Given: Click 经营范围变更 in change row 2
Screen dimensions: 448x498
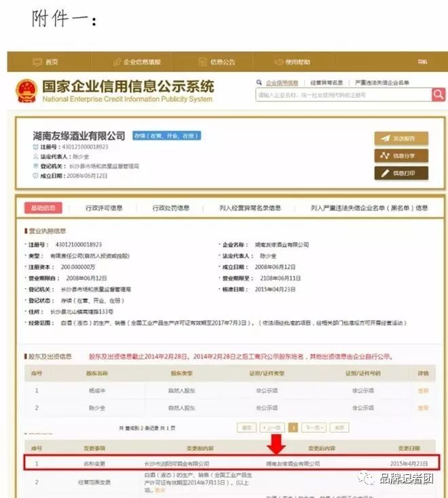Looking at the screenshot, I should (94, 482).
